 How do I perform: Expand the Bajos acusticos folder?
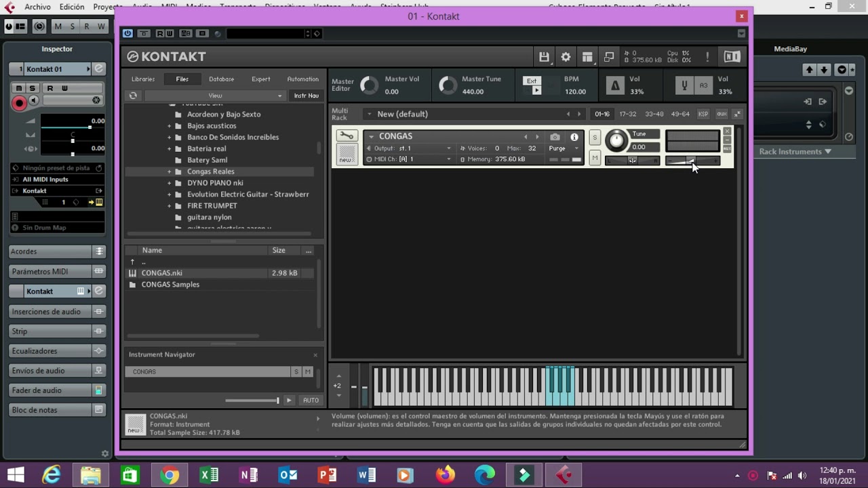click(170, 126)
